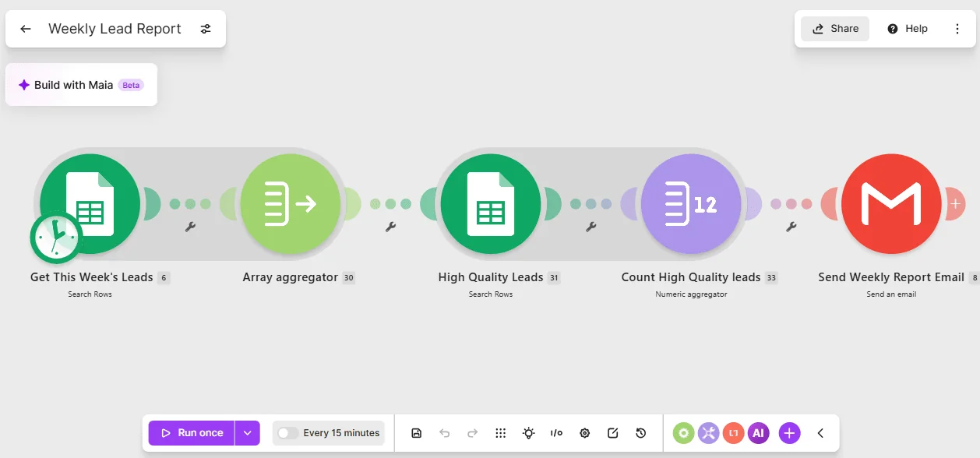Viewport: 980px width, 458px height.
Task: Open the Help menu
Action: [x=908, y=29]
